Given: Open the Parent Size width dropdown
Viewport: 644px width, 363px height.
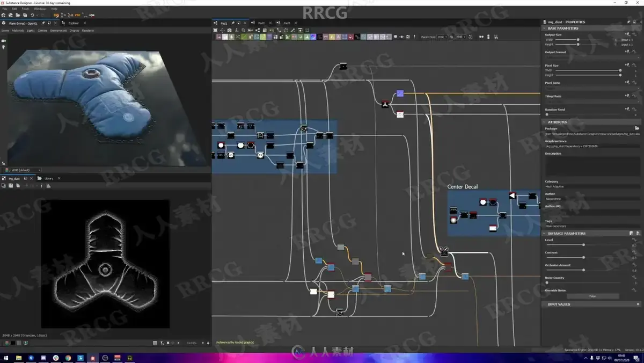Looking at the screenshot, I should (x=442, y=37).
